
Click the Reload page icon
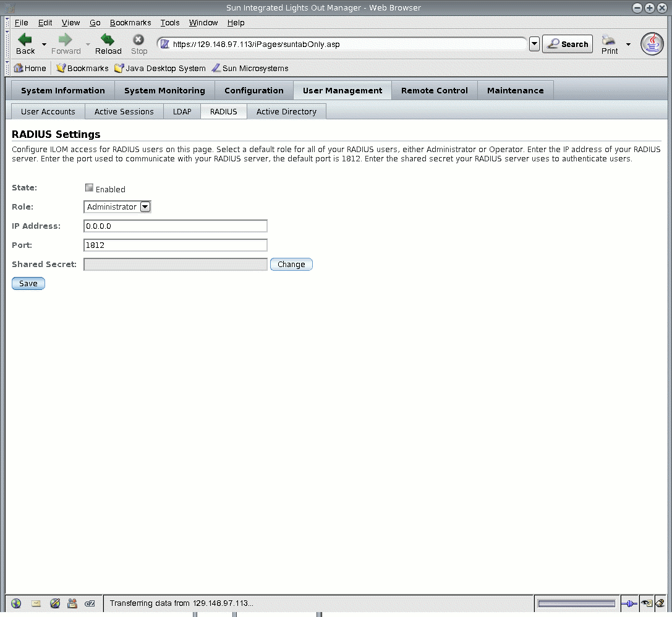[108, 40]
